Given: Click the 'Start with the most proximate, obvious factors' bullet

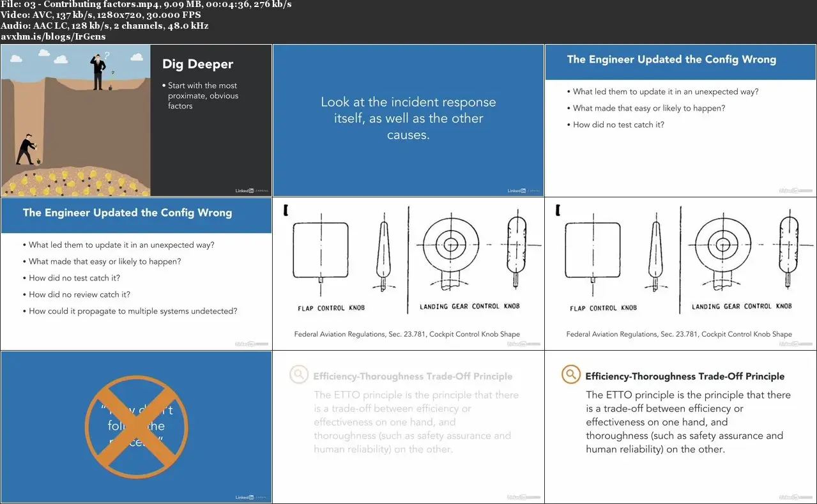Looking at the screenshot, I should point(200,96).
